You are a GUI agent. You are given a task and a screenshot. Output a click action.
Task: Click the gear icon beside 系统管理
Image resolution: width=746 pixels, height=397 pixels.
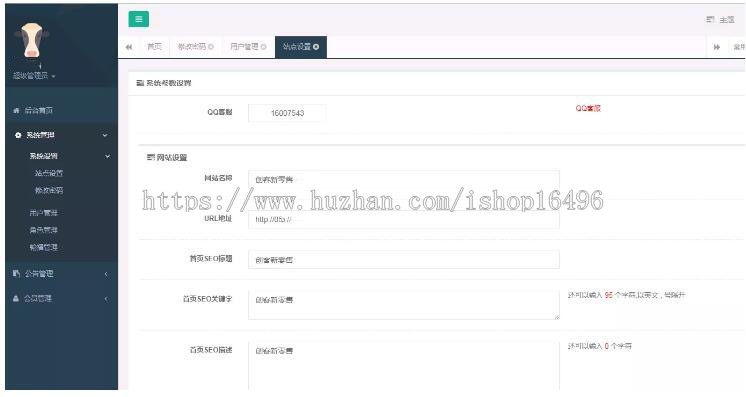coord(18,135)
